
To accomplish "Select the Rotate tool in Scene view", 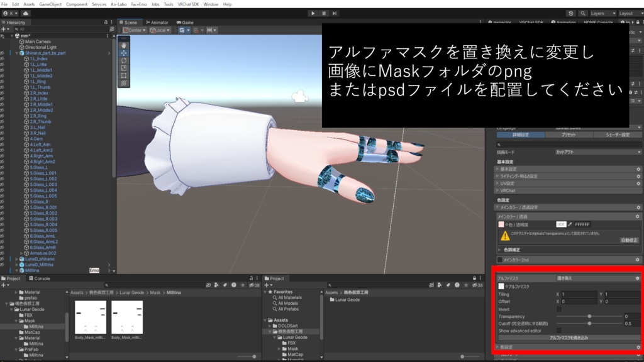I will point(124,60).
